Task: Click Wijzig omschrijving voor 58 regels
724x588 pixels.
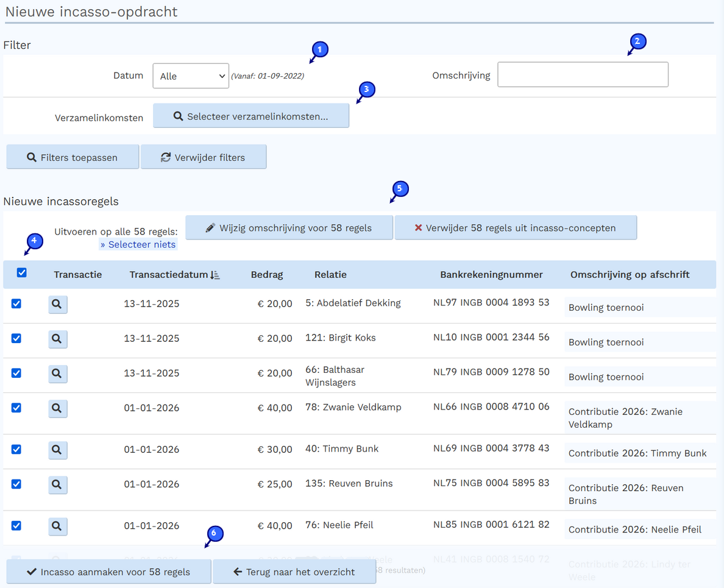Action: (x=289, y=228)
